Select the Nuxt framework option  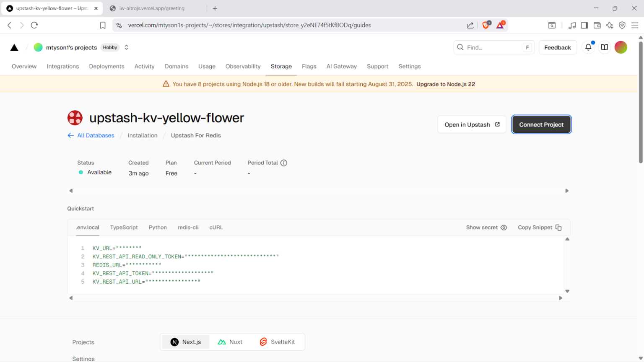pos(230,341)
